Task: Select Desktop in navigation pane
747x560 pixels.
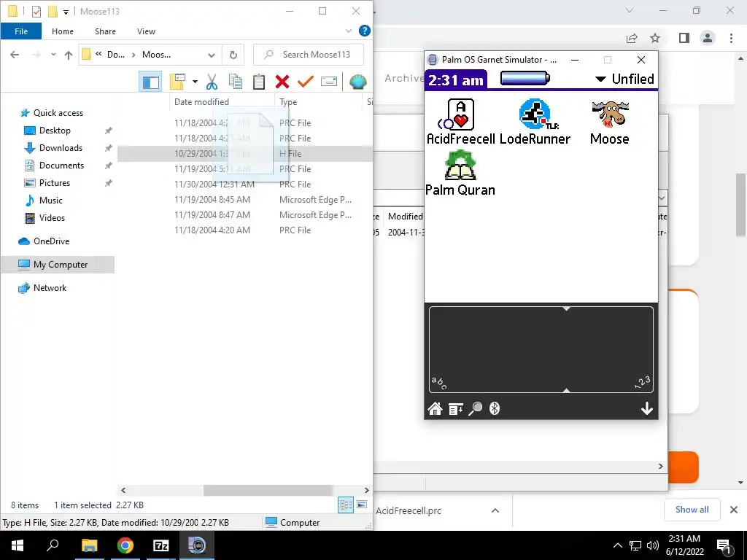Action: tap(55, 131)
